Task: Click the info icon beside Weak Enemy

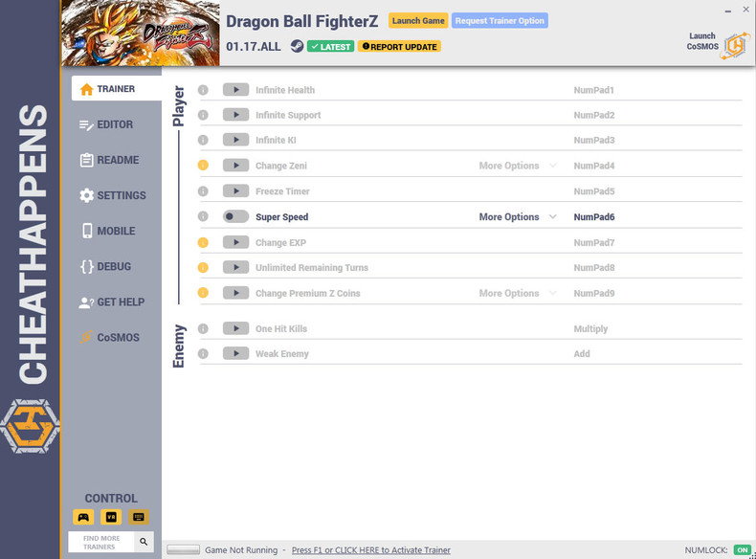Action: 203,353
